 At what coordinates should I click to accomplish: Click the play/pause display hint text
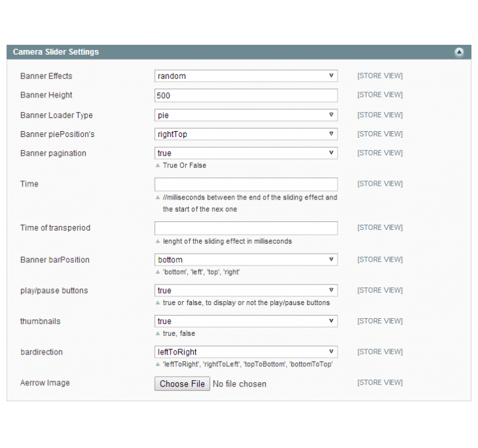(x=247, y=302)
